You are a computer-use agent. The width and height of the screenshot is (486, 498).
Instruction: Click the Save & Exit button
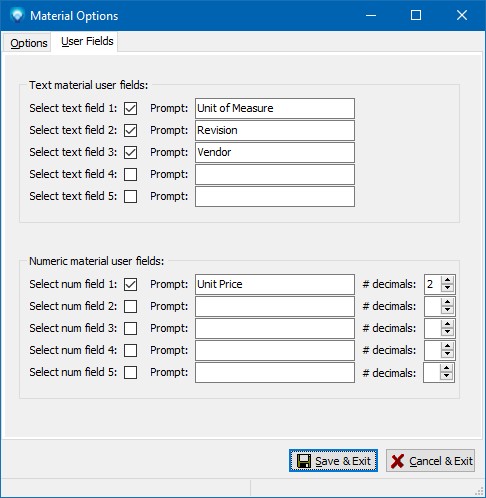pos(333,461)
